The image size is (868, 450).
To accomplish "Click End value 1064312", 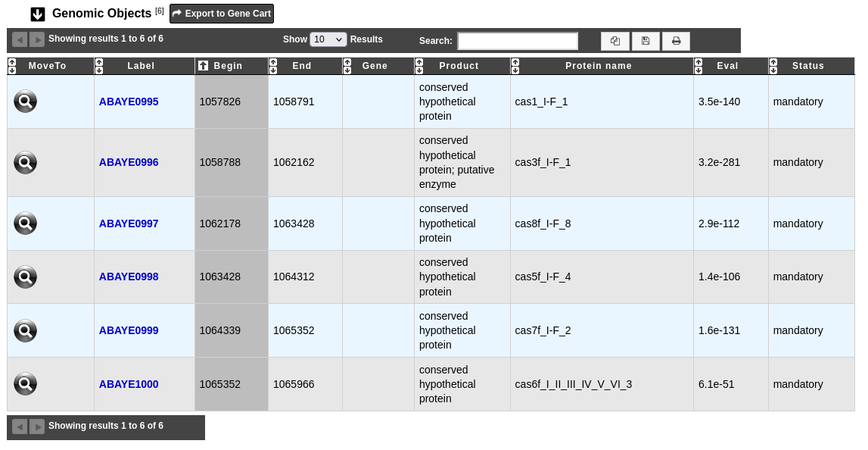I will click(294, 277).
